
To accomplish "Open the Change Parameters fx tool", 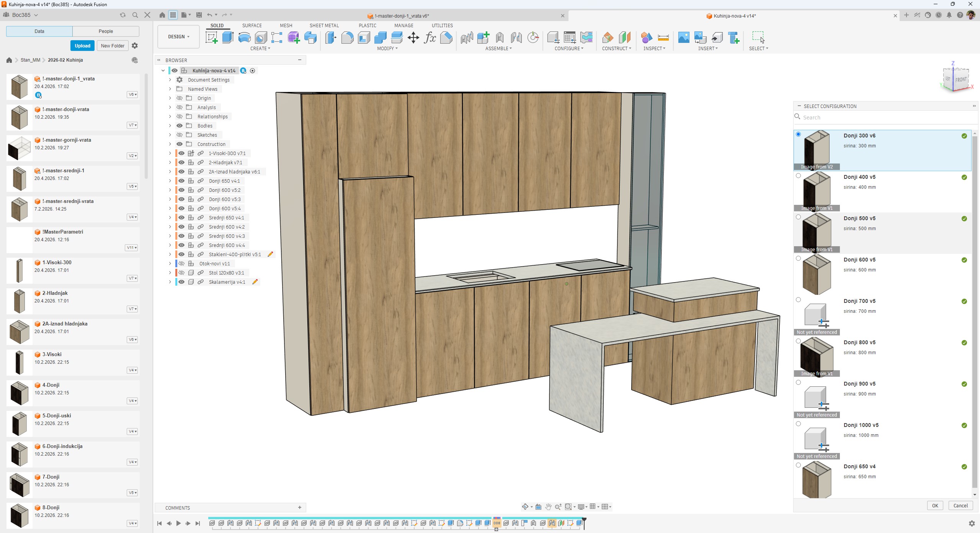I will 430,38.
